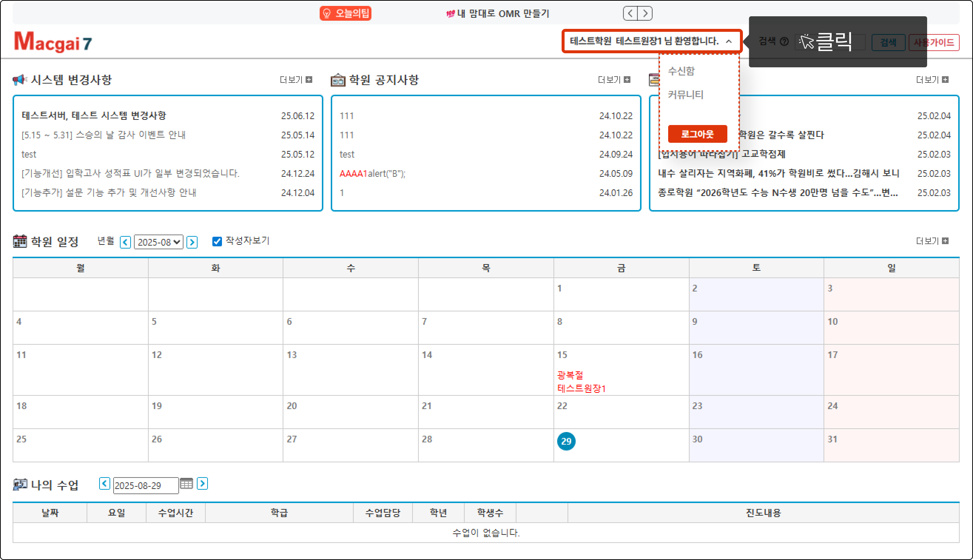Click the search help question mark icon
973x560 pixels.
(x=784, y=41)
